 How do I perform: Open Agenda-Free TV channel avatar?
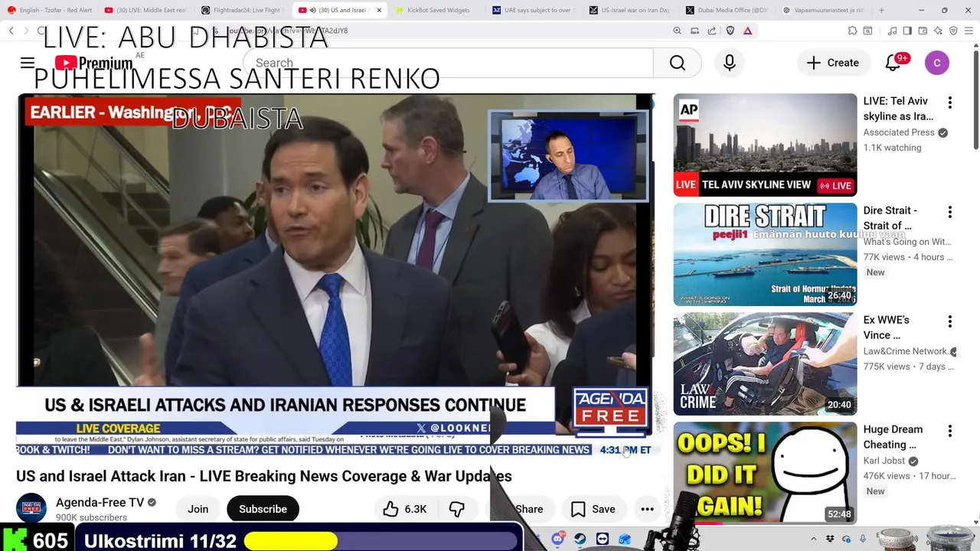(31, 508)
